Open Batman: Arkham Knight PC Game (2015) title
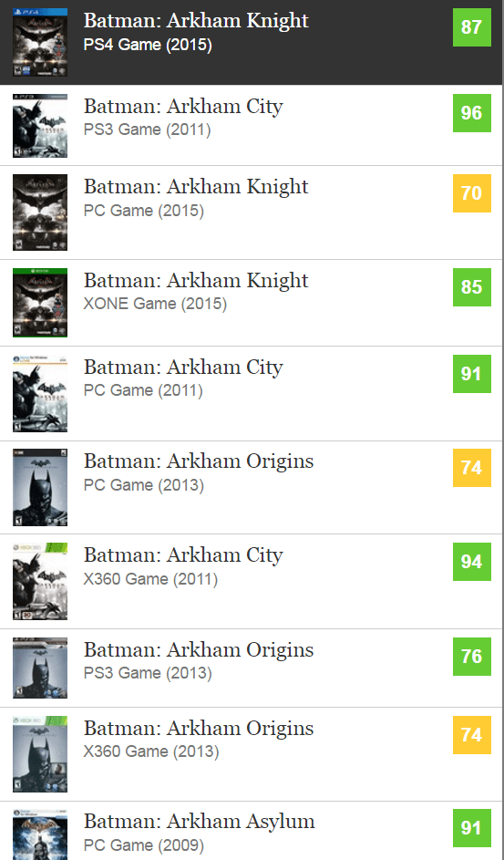This screenshot has height=860, width=504. (196, 186)
